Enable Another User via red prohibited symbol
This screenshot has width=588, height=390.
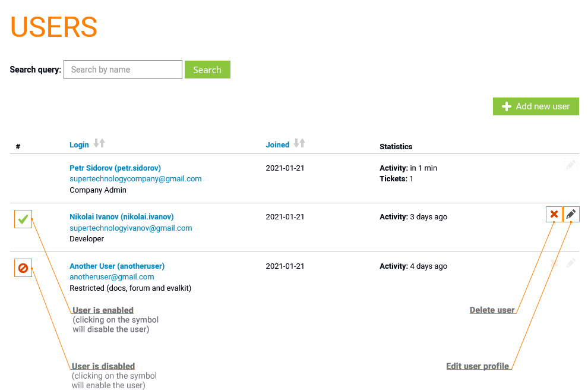tap(23, 268)
